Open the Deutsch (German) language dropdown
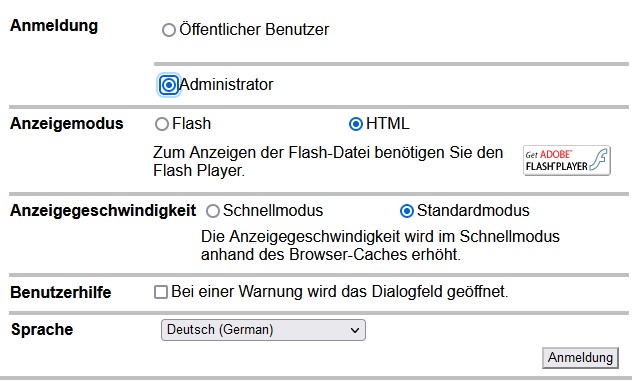 click(263, 330)
